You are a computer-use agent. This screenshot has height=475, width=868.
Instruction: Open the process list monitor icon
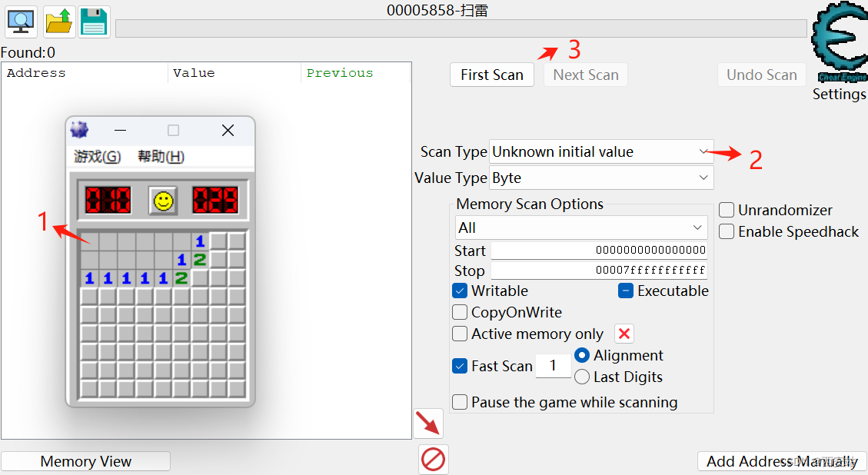click(21, 22)
